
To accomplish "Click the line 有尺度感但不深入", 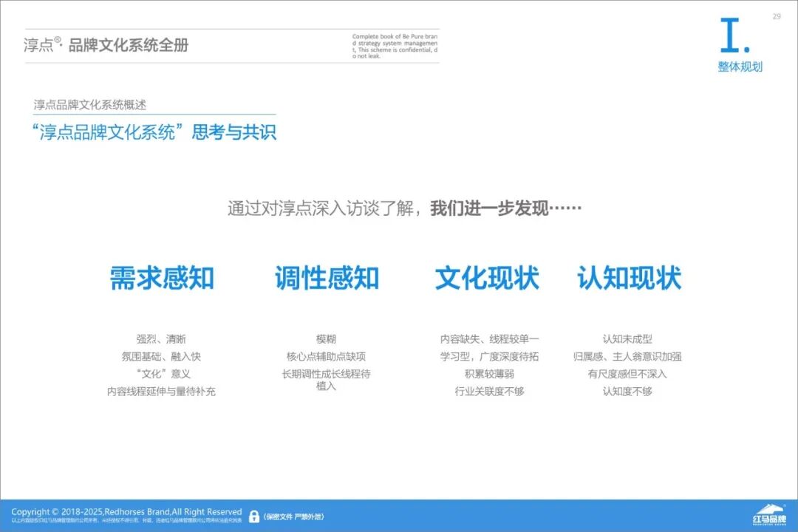I will [x=627, y=374].
